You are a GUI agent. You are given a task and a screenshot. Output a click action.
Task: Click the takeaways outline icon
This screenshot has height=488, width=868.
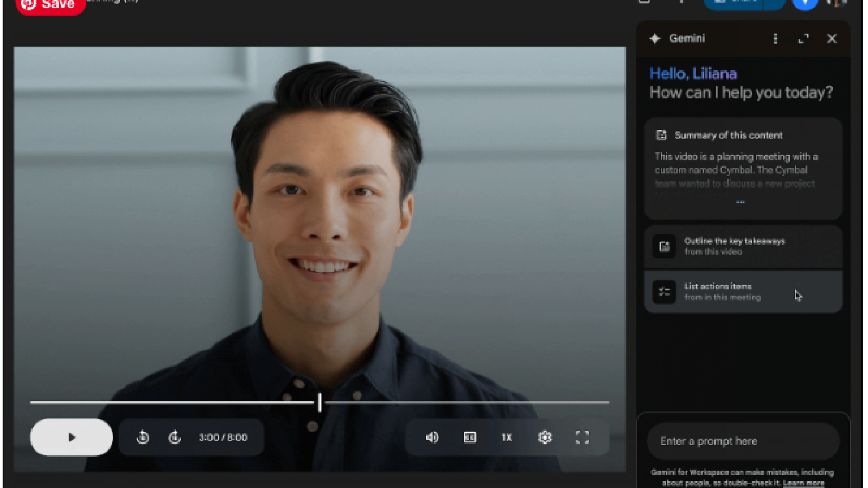(664, 247)
